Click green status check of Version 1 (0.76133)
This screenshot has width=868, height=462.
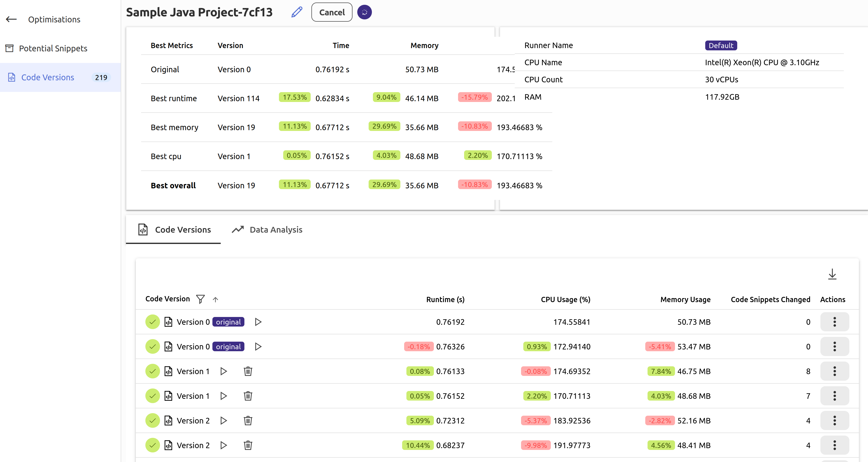tap(153, 371)
